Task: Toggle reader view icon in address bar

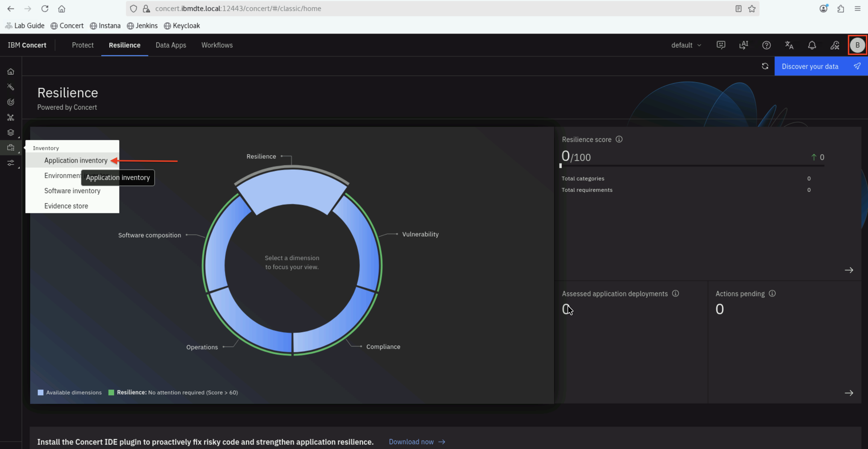Action: tap(738, 9)
